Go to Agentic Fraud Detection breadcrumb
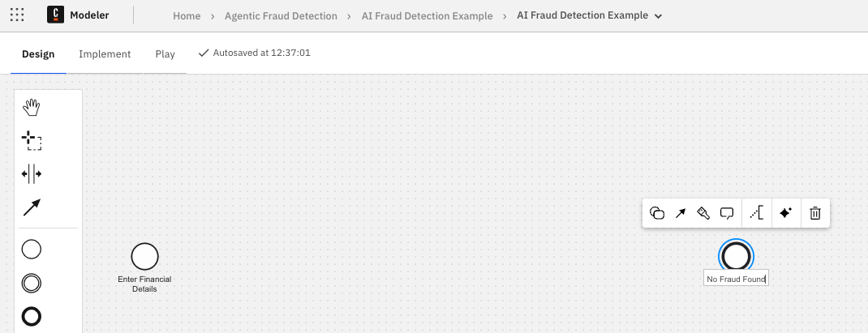 pyautogui.click(x=281, y=16)
